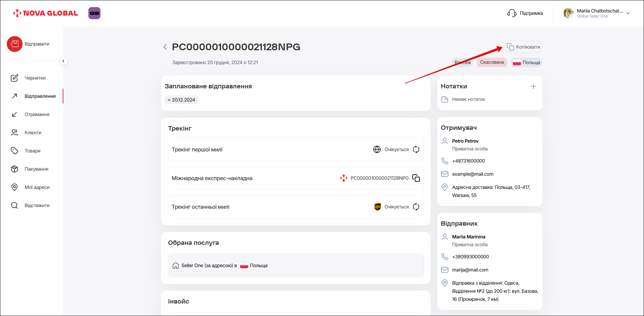Screen dimensions: 644x316
Task: Select the Seller One service row
Action: 295,265
